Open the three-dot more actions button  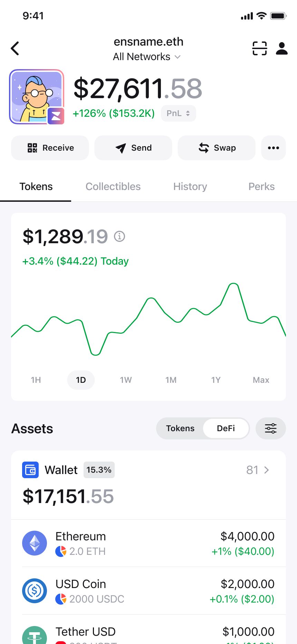tap(274, 148)
